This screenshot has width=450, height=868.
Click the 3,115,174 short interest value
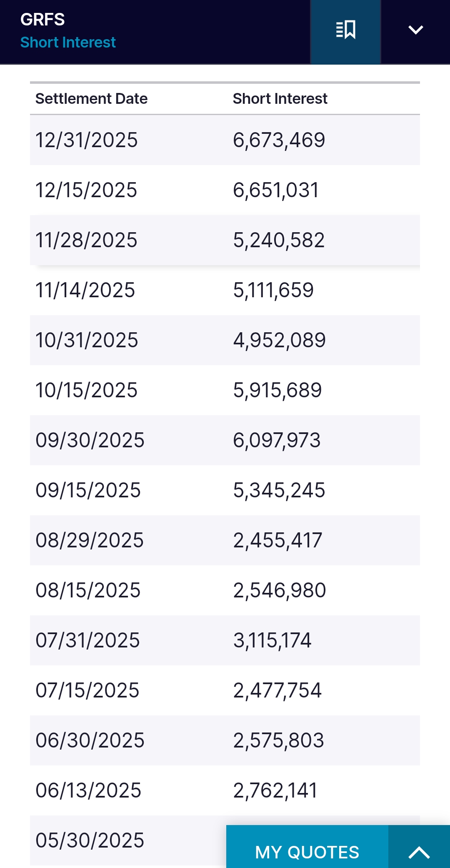[272, 640]
